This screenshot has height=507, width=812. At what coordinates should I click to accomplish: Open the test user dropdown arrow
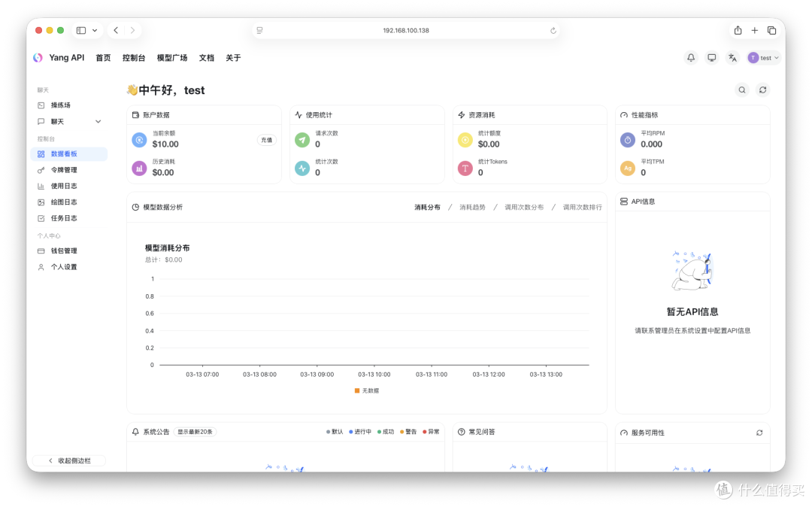(x=776, y=58)
